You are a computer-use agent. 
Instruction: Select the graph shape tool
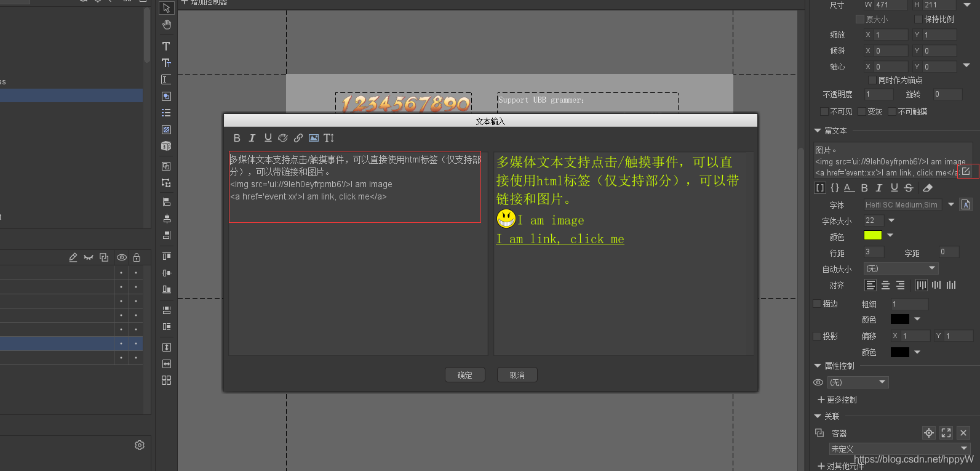coord(166,96)
